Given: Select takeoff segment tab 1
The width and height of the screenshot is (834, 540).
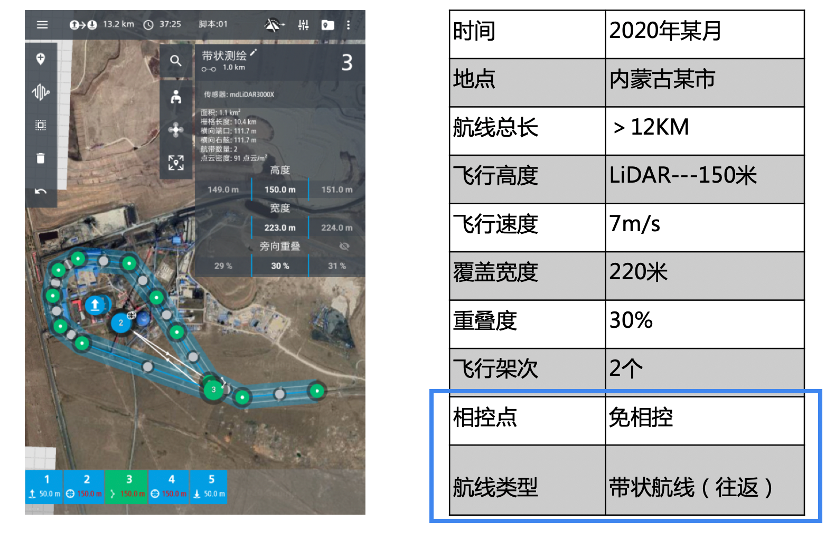Looking at the screenshot, I should coord(46,485).
